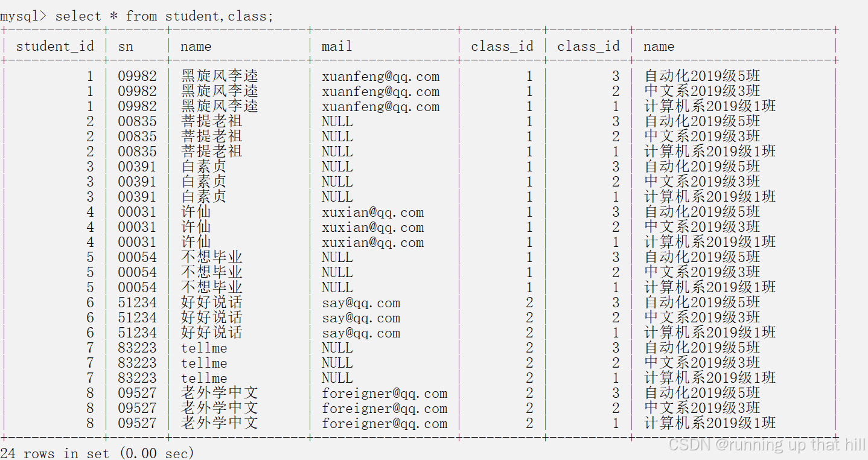Click xuanfeng@qq.com in the 中文系2019级3班 row
The image size is (868, 460).
click(381, 91)
